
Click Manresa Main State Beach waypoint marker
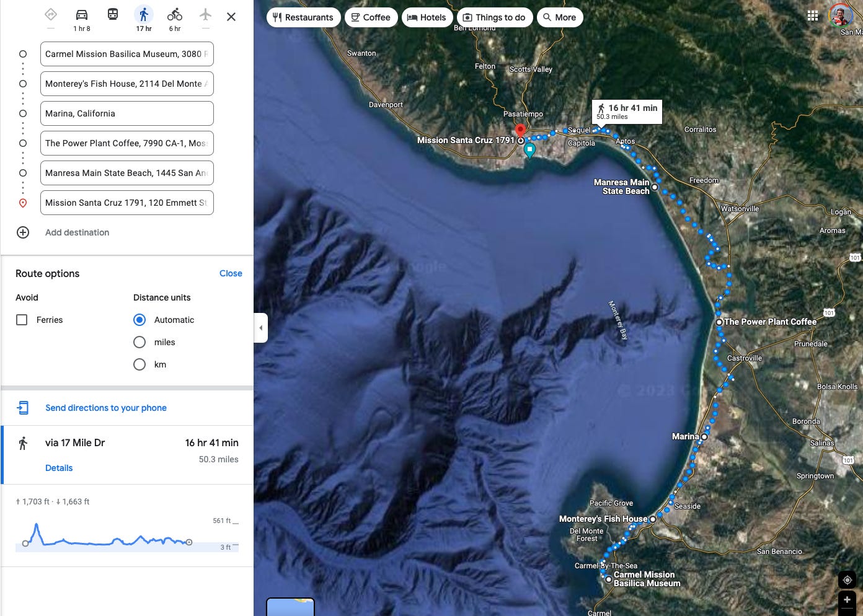click(655, 187)
